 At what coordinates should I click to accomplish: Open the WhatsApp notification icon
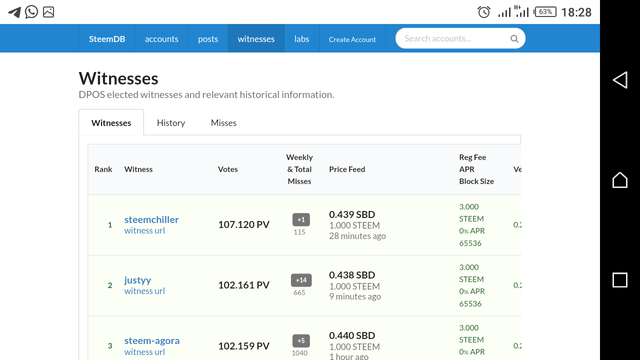[x=31, y=12]
